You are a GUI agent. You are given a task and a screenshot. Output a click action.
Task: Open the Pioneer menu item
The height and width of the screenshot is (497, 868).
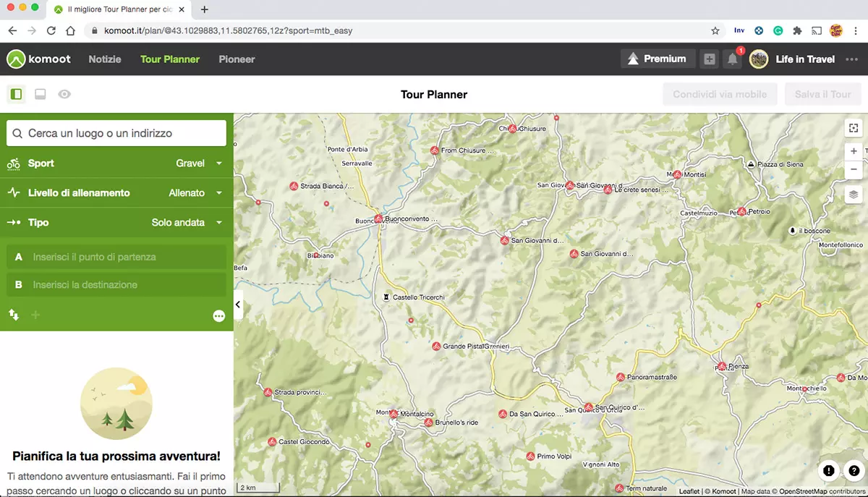pyautogui.click(x=237, y=59)
